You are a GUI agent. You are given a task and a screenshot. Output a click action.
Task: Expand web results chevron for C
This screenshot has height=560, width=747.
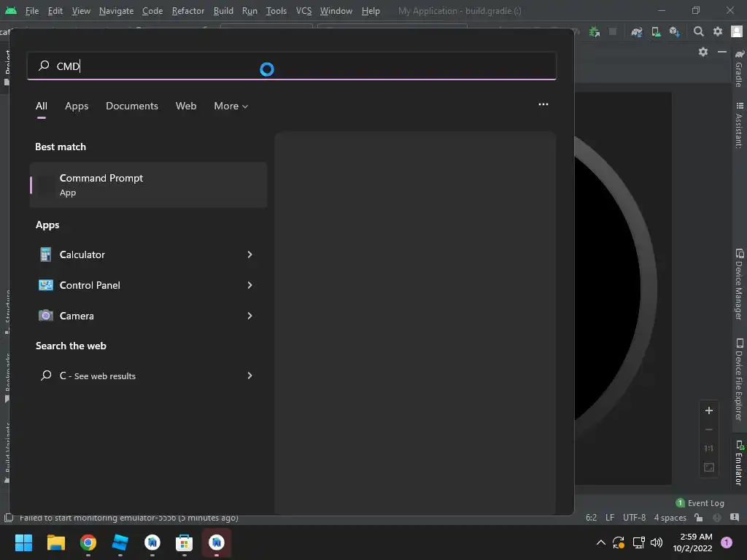249,376
